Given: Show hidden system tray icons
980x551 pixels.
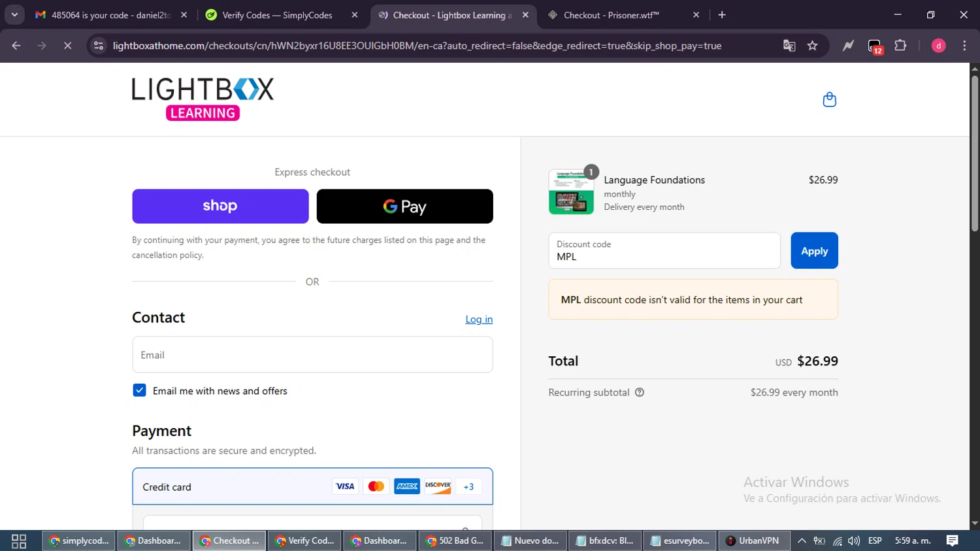Looking at the screenshot, I should pos(802,541).
